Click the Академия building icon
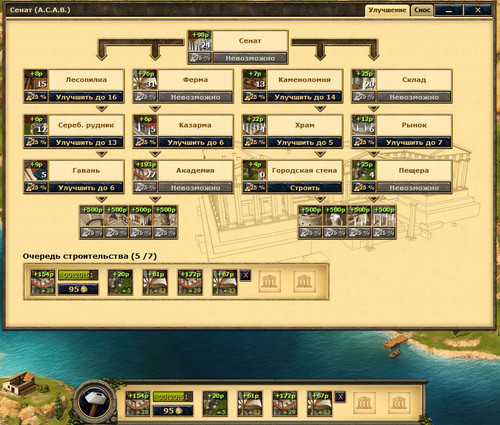 (145, 171)
